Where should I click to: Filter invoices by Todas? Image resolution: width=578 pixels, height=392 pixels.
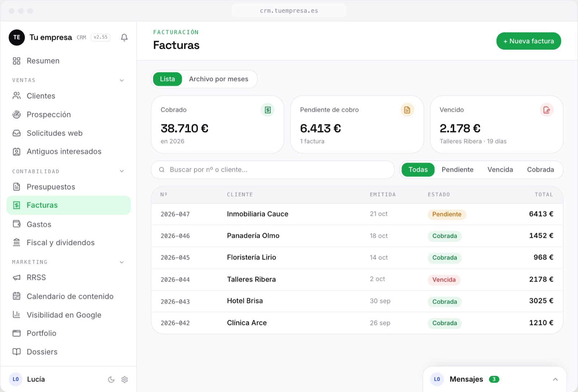pos(418,170)
